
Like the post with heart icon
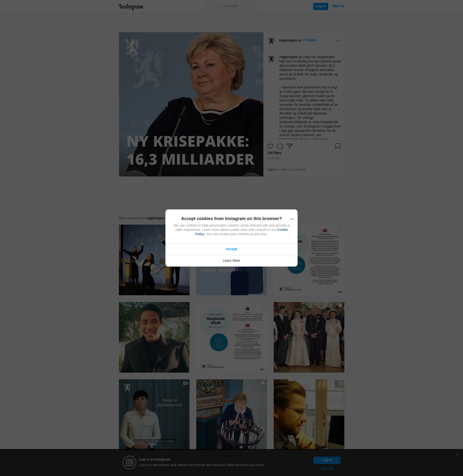270,146
